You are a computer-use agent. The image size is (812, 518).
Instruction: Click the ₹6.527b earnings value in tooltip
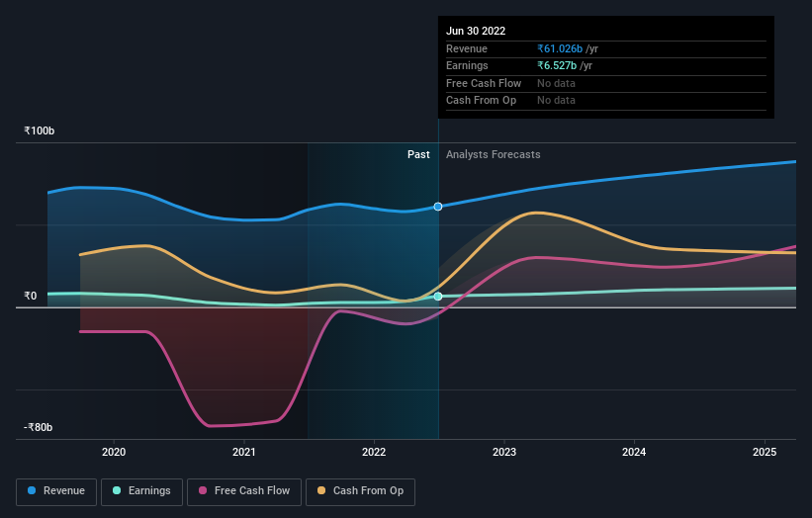(557, 65)
